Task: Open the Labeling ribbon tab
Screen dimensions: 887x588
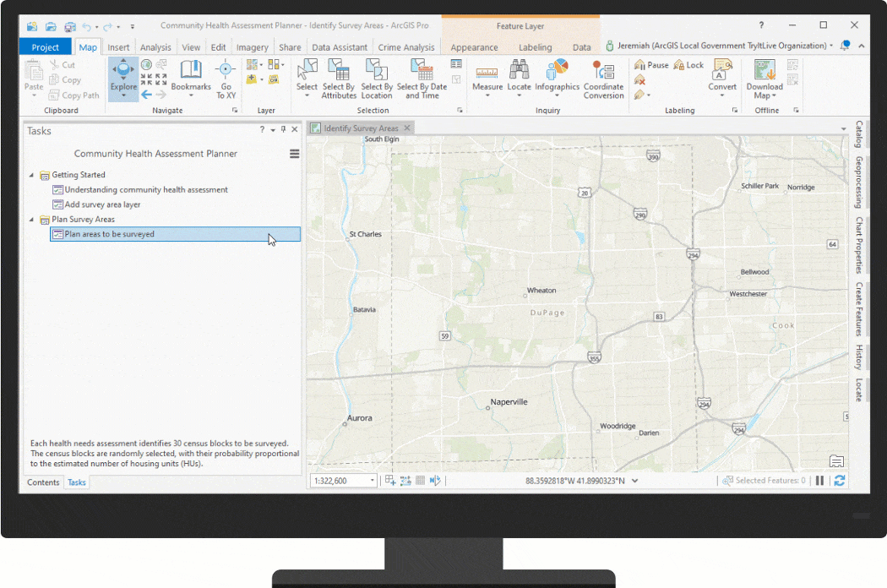Action: pyautogui.click(x=535, y=47)
